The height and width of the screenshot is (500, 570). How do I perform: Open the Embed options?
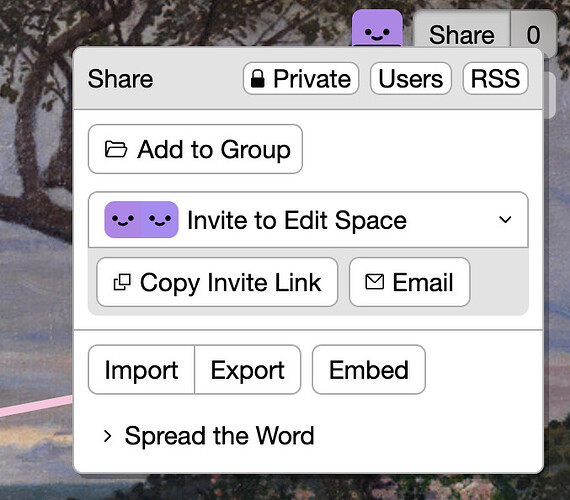point(369,370)
